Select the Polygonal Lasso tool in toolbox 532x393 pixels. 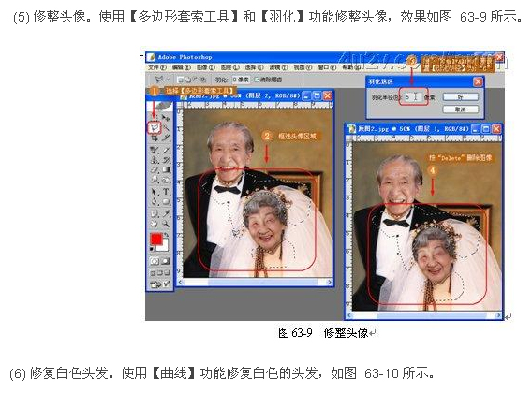(155, 128)
